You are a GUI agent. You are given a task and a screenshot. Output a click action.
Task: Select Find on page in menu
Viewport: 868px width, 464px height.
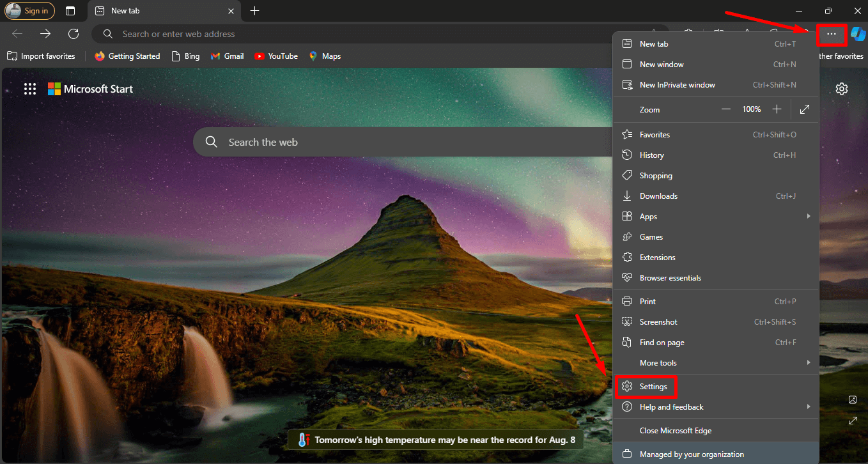pyautogui.click(x=716, y=343)
